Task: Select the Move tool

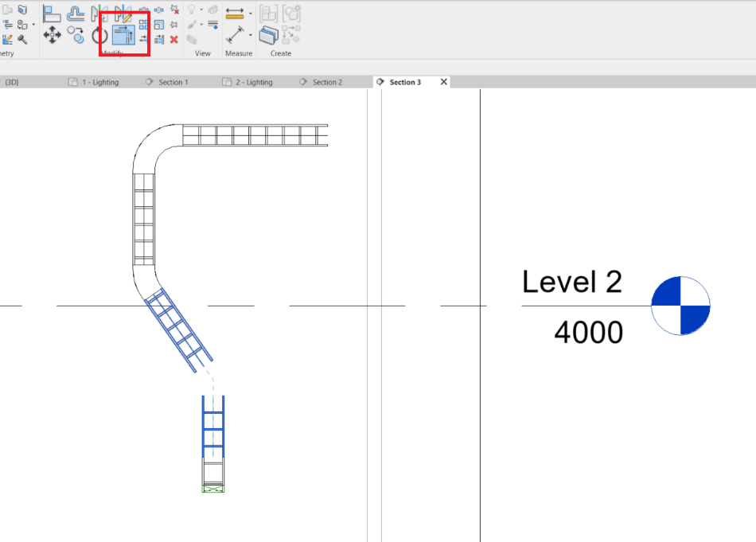Action: click(x=52, y=33)
